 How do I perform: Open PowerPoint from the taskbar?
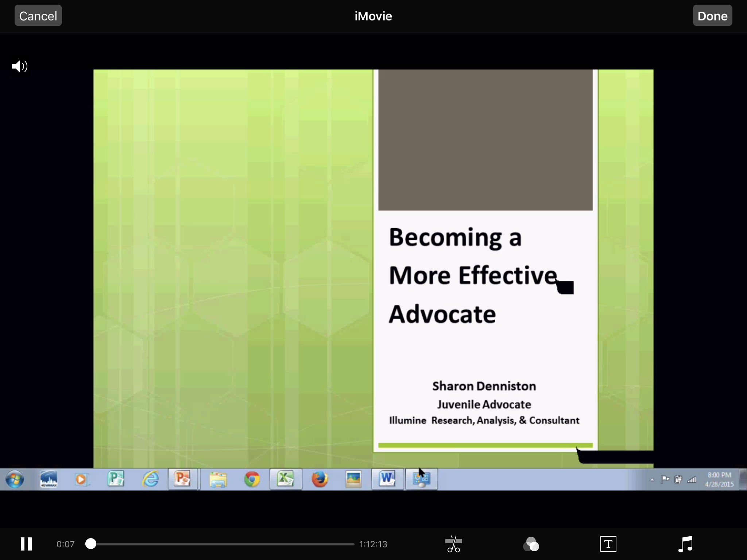(183, 479)
